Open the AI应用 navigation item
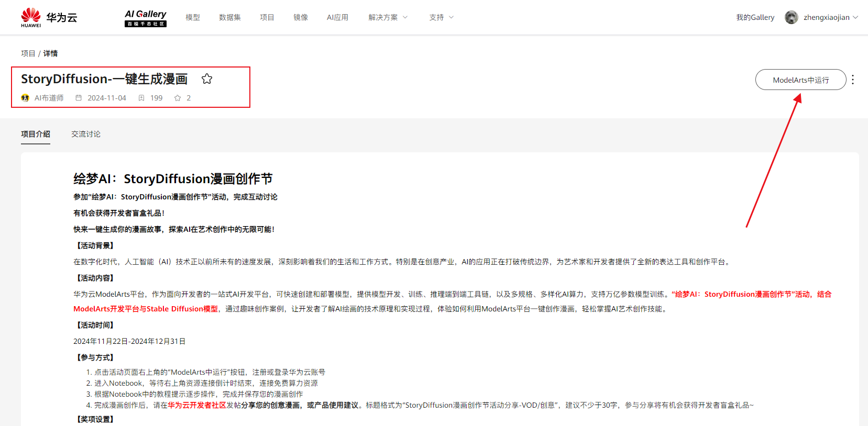The image size is (868, 426). pos(337,17)
